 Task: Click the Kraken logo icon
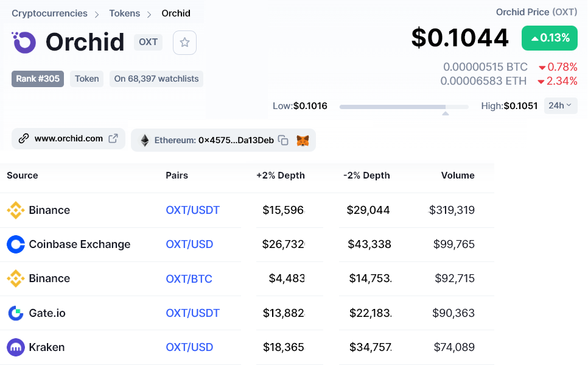(x=16, y=347)
